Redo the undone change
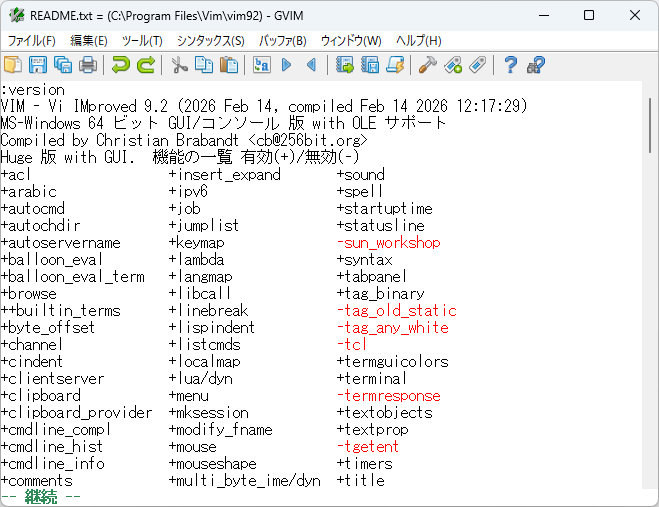 click(x=146, y=65)
